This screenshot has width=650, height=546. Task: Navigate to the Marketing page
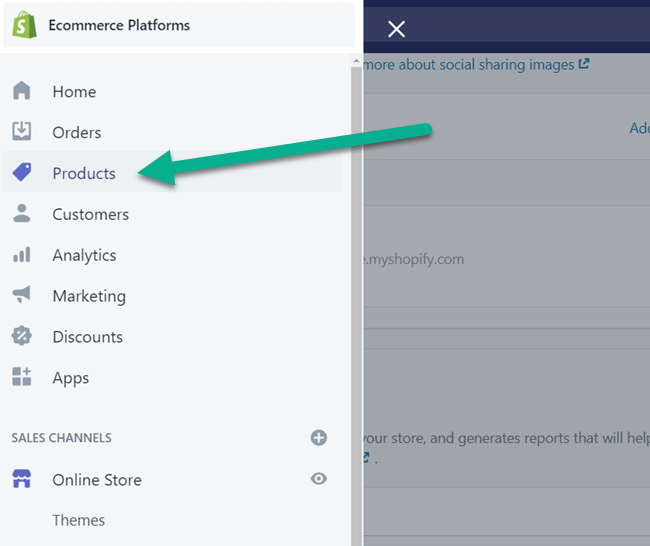click(89, 296)
